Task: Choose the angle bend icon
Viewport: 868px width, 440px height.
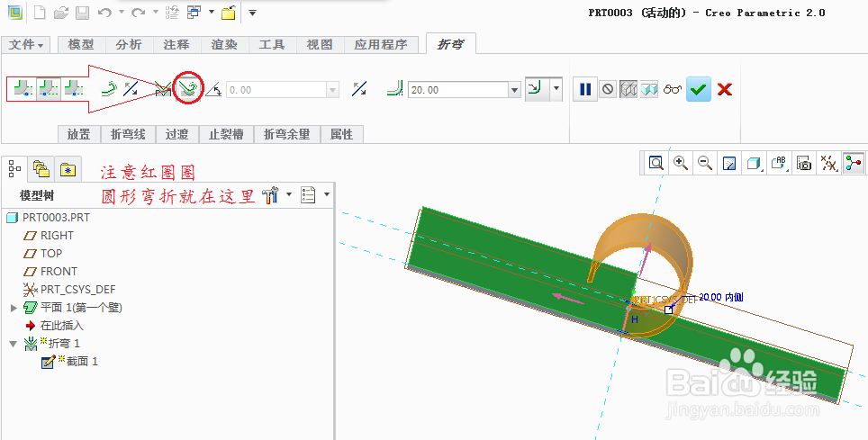Action: [162, 88]
